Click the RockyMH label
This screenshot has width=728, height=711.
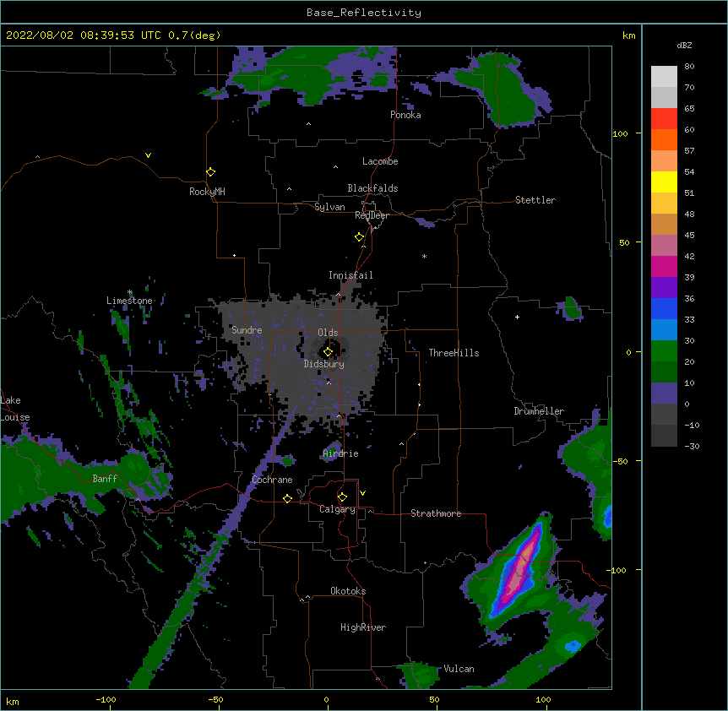[207, 192]
